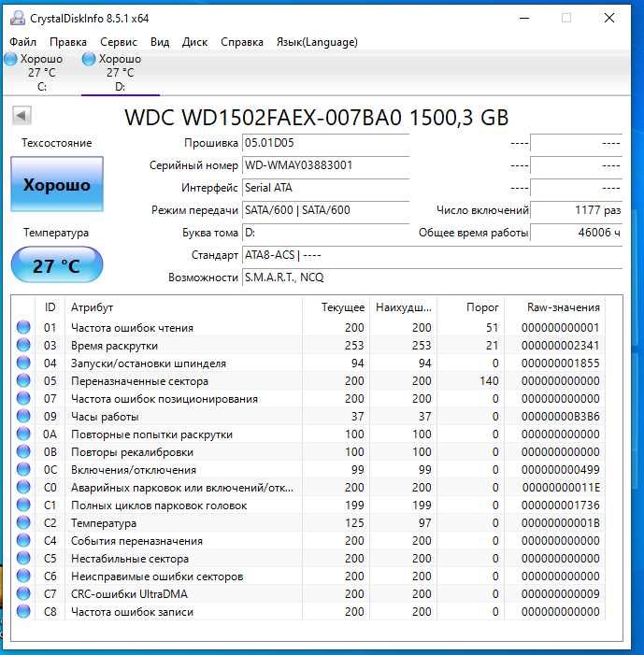This screenshot has width=644, height=655.
Task: Click the blue status orb for disk D:
Action: pos(89,59)
